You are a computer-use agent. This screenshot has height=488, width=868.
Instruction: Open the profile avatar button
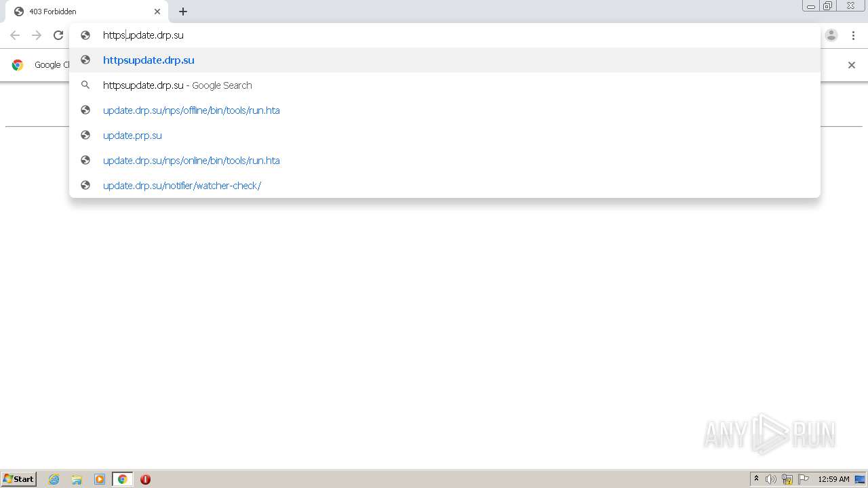[x=831, y=35]
